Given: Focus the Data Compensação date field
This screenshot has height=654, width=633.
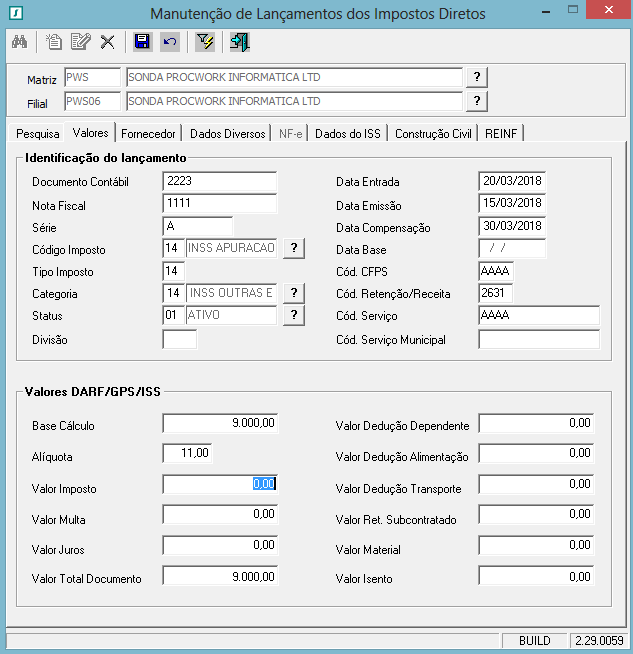Looking at the screenshot, I should click(x=512, y=226).
